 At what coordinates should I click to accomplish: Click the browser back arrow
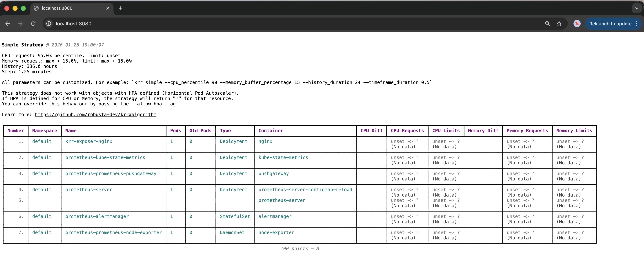click(x=8, y=23)
